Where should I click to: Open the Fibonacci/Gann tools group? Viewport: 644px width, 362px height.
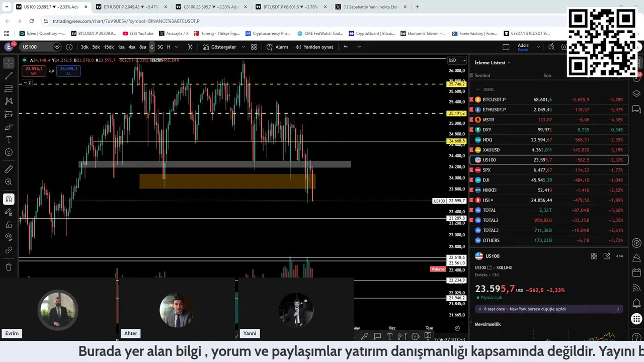click(9, 88)
